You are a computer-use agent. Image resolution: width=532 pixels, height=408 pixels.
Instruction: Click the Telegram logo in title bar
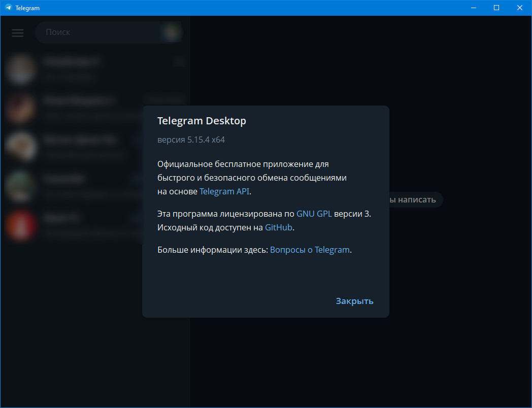pyautogui.click(x=8, y=8)
